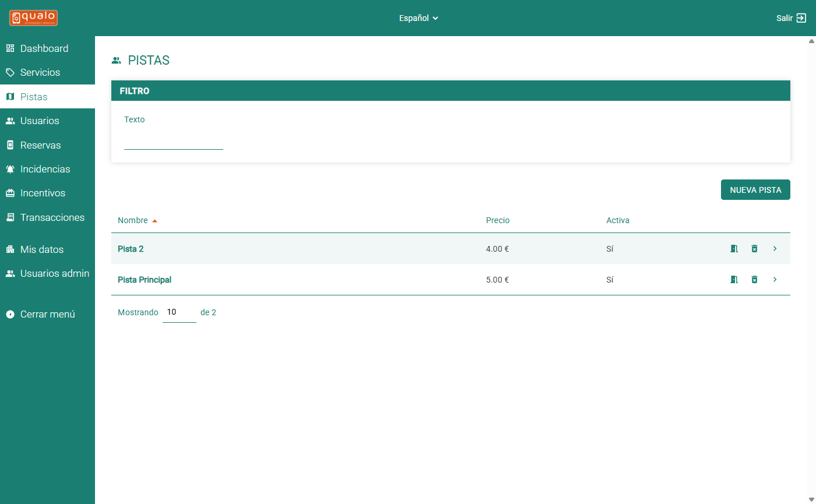Delete Pista 2 using trash icon
816x504 pixels.
[754, 249]
